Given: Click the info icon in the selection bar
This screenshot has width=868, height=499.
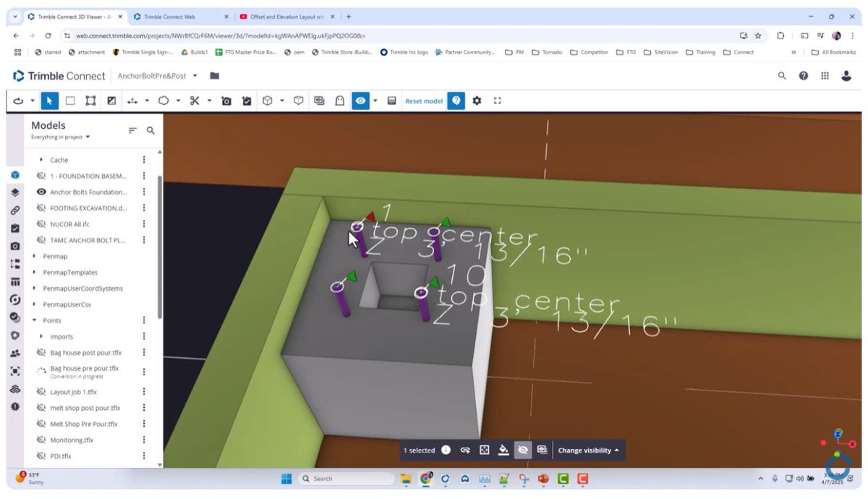Looking at the screenshot, I should coord(446,450).
